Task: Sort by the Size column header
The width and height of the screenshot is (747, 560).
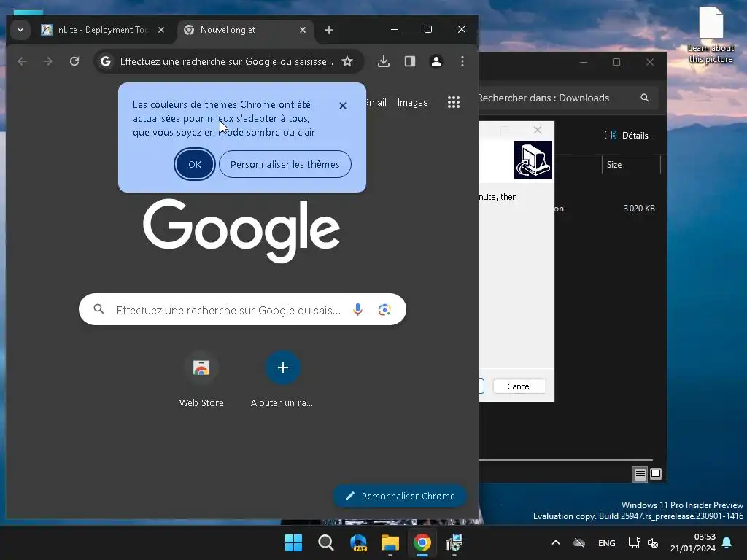Action: (x=631, y=165)
